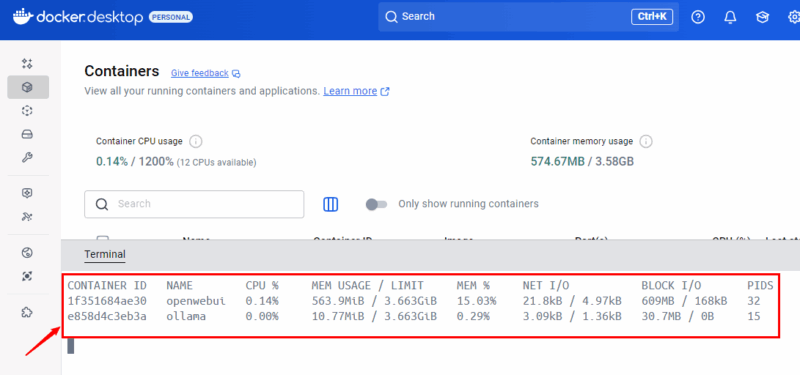Click the Docker whale logo
The height and width of the screenshot is (375, 800).
[x=22, y=17]
